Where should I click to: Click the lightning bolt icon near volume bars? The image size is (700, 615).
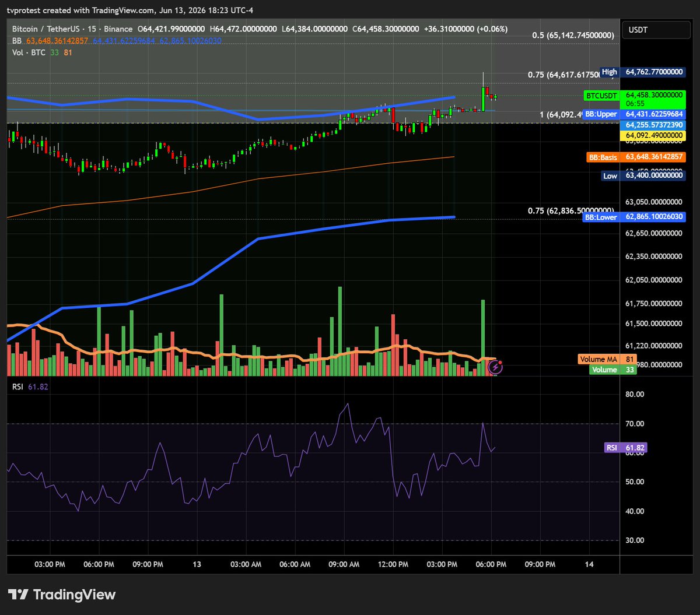(x=495, y=367)
